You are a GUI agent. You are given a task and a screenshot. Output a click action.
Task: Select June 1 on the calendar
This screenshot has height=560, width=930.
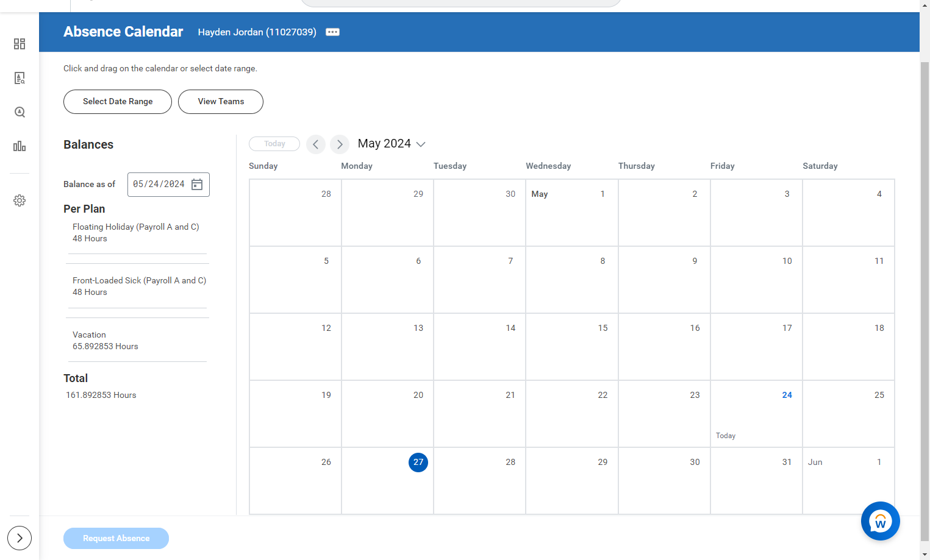(x=848, y=481)
